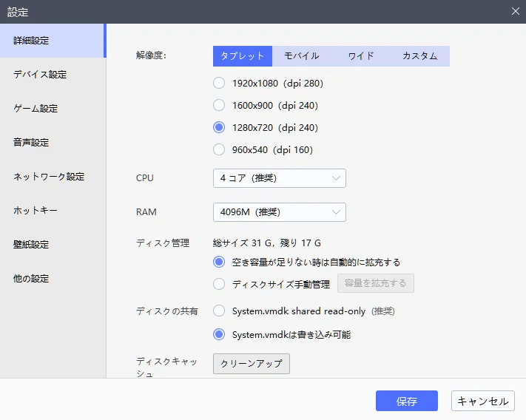Viewport: 526px width, 420px height.
Task: Select ディスクサイズ手動管理 radio option
Action: pyautogui.click(x=219, y=284)
